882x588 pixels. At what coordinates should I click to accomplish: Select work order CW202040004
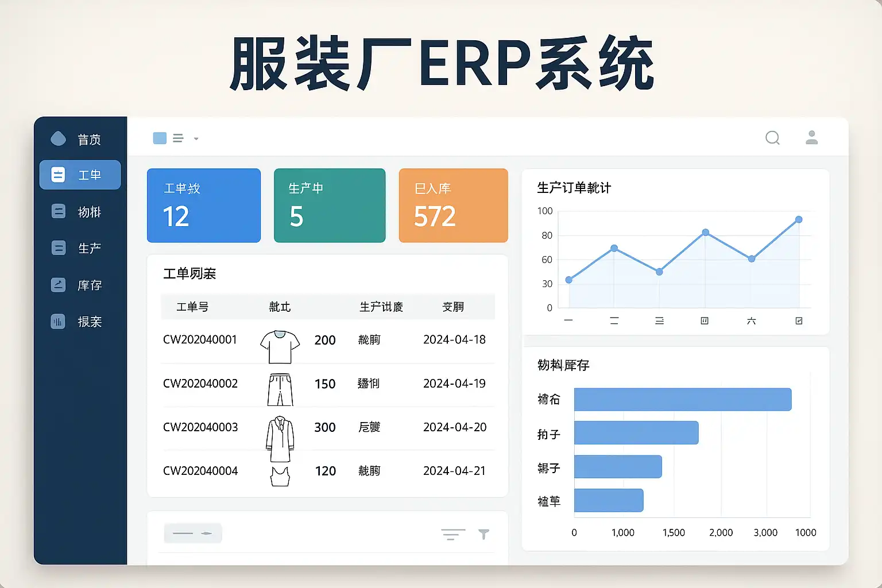200,470
